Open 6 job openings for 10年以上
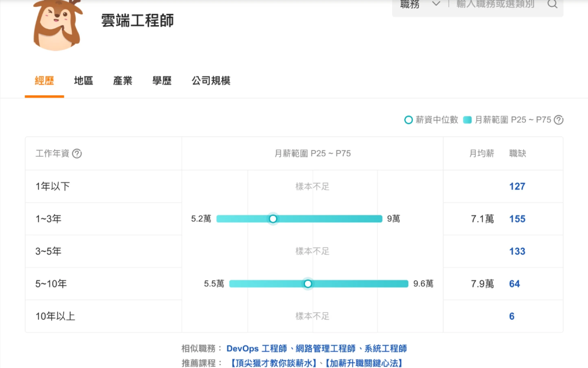 click(512, 316)
